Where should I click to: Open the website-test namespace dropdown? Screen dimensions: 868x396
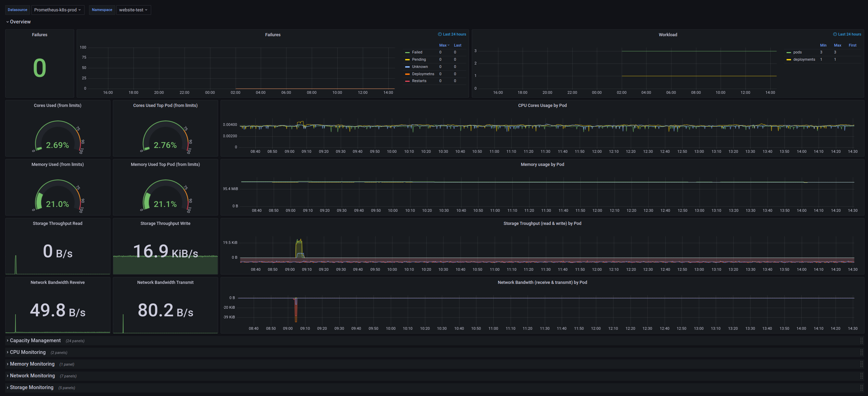click(134, 10)
